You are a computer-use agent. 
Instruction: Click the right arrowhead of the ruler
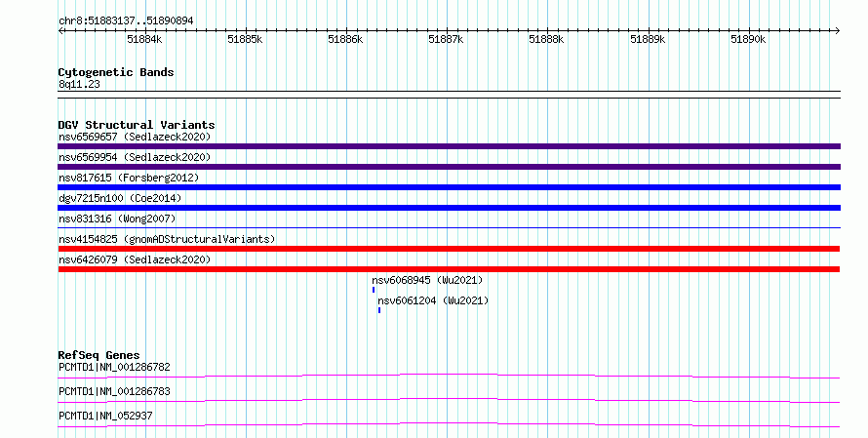(x=838, y=31)
